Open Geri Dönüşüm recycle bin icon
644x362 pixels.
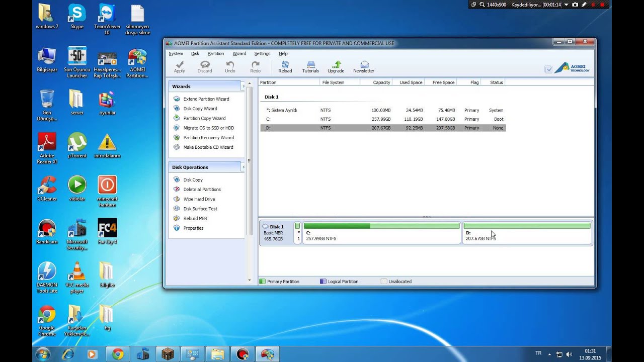(x=47, y=106)
